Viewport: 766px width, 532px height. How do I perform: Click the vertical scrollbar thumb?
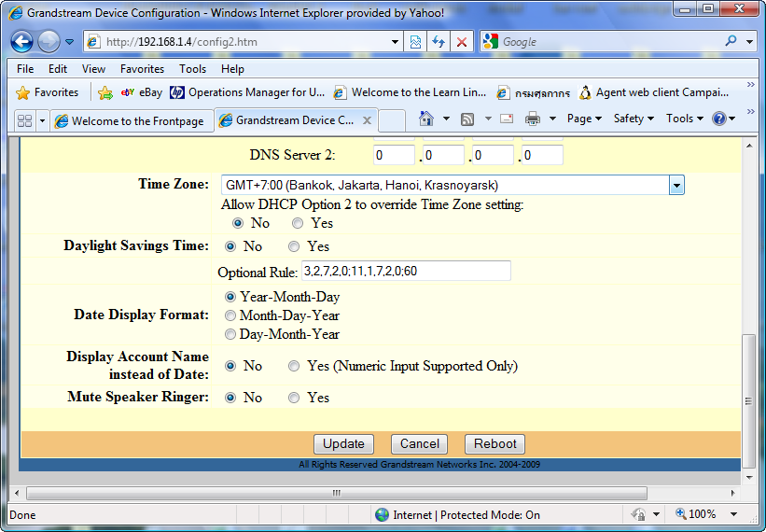pos(748,400)
